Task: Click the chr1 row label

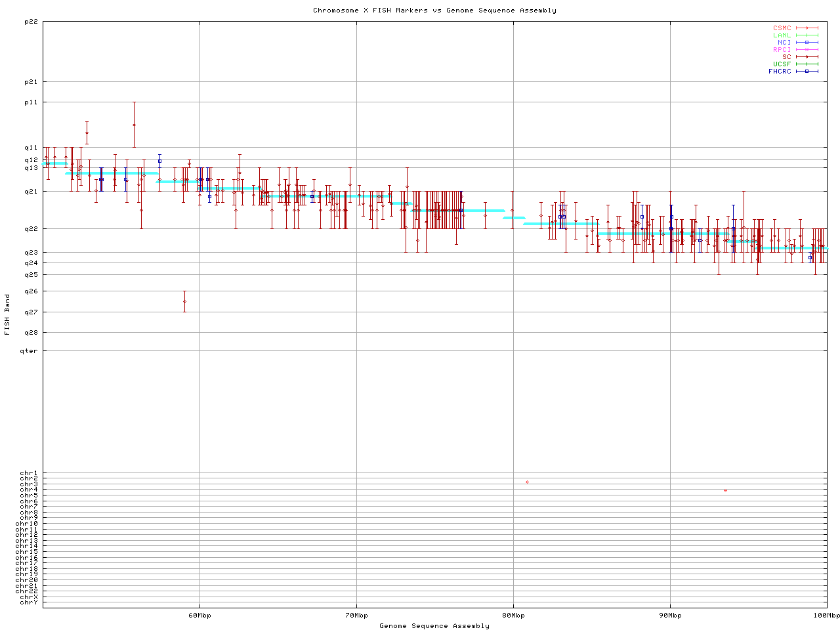Action: (x=29, y=473)
